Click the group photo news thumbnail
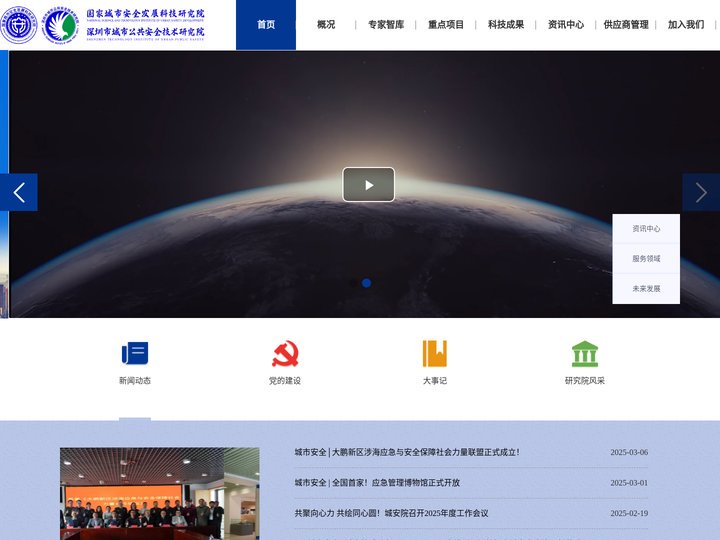The width and height of the screenshot is (720, 540). pos(159,494)
